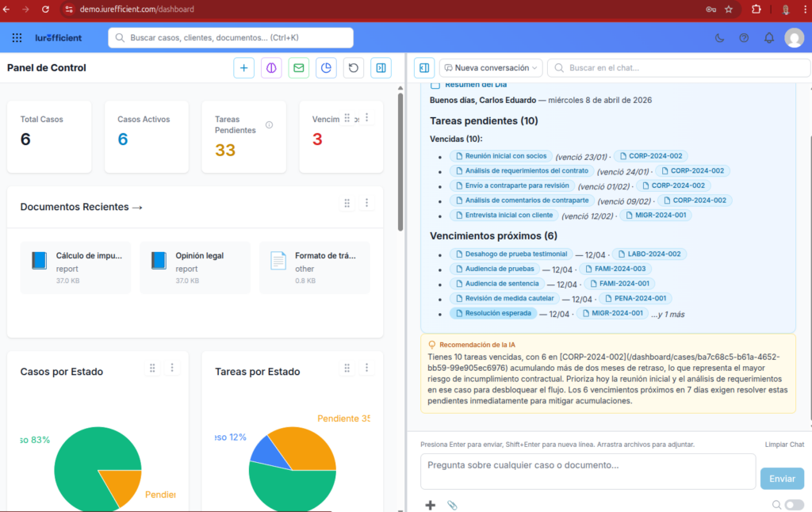Open the three-dot menu on Documentos Recientes
The image size is (812, 512).
(x=366, y=203)
